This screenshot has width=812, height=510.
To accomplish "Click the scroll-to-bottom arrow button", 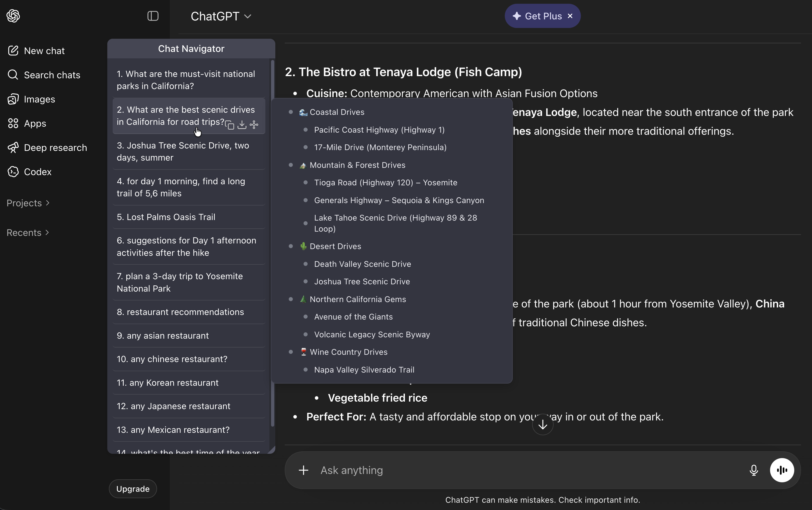I will [542, 425].
